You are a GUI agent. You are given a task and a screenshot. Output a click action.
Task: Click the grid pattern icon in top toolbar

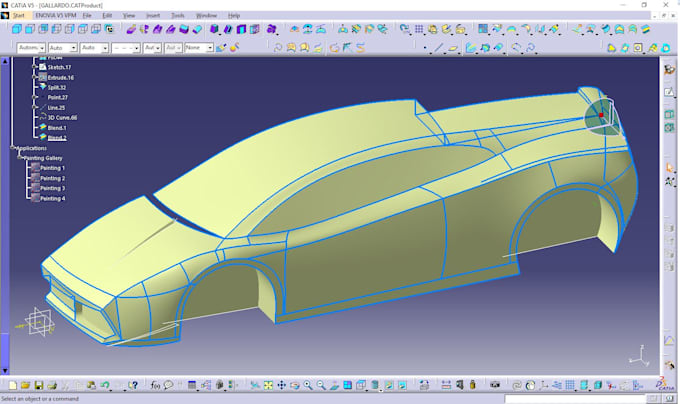coord(419,29)
